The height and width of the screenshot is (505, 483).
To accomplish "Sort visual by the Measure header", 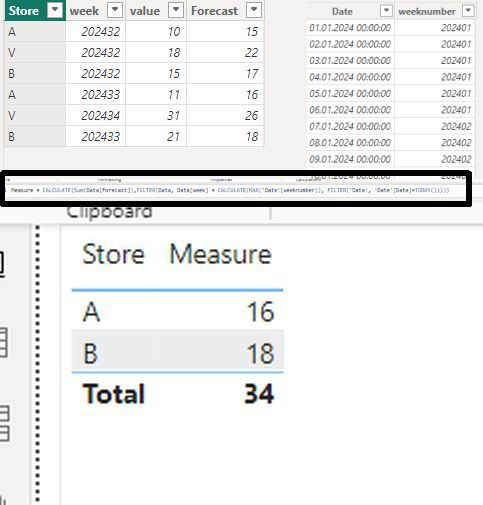I will [x=221, y=254].
